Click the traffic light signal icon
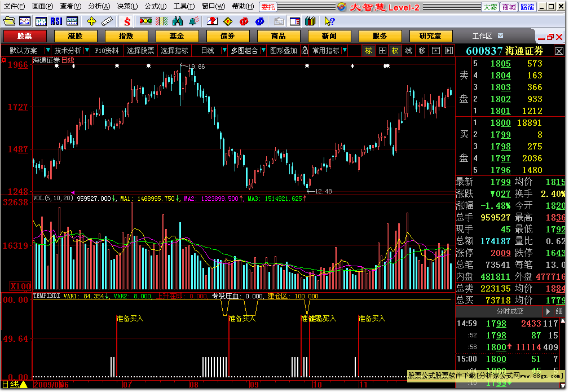This screenshot has width=569, height=392. pos(146,21)
